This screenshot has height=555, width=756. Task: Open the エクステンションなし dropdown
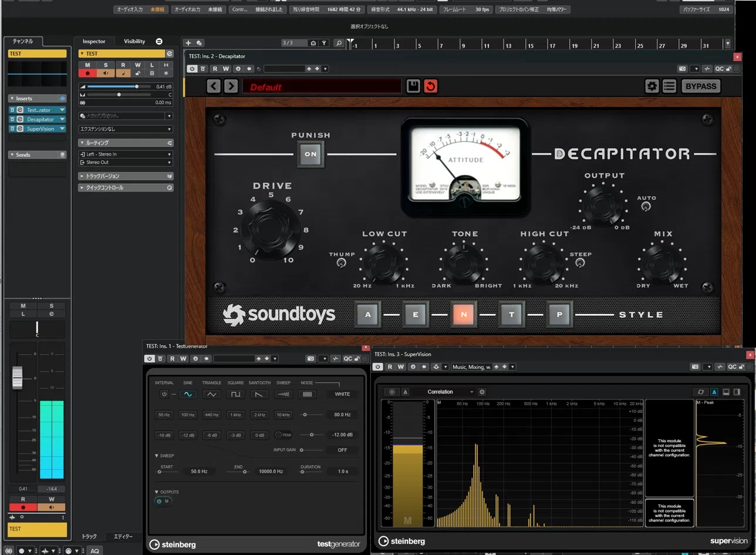pos(126,129)
